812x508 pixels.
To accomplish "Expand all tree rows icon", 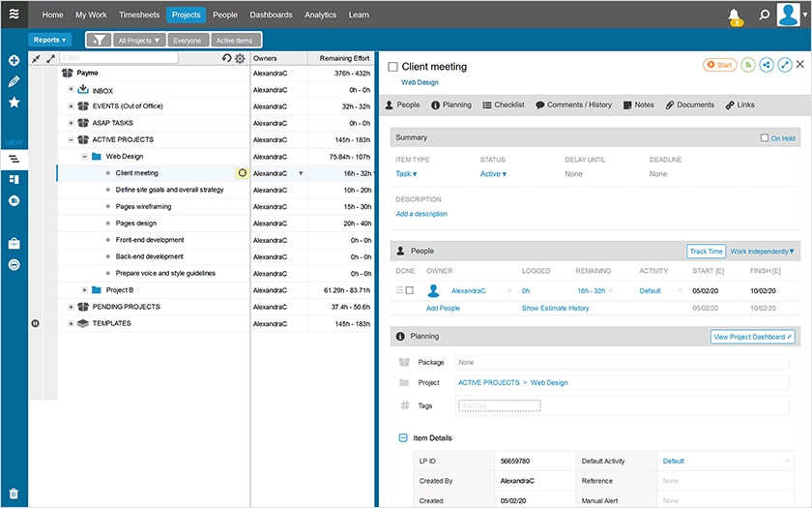I will [50, 59].
